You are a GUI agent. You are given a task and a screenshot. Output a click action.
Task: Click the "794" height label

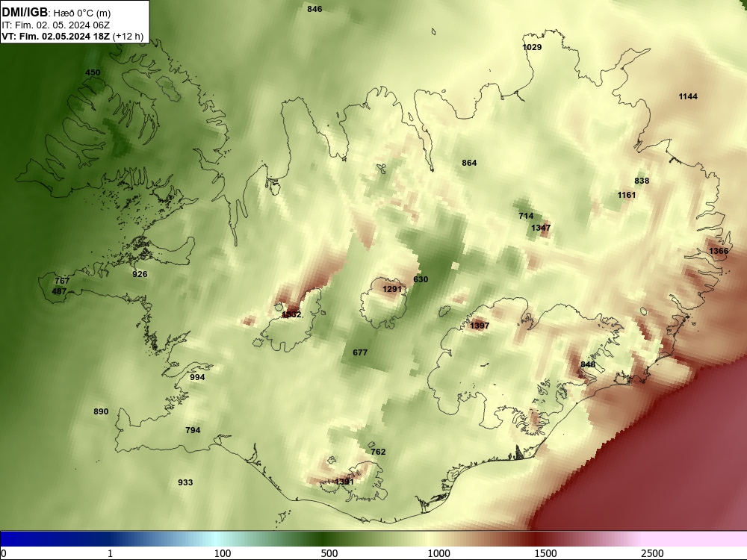coord(193,431)
